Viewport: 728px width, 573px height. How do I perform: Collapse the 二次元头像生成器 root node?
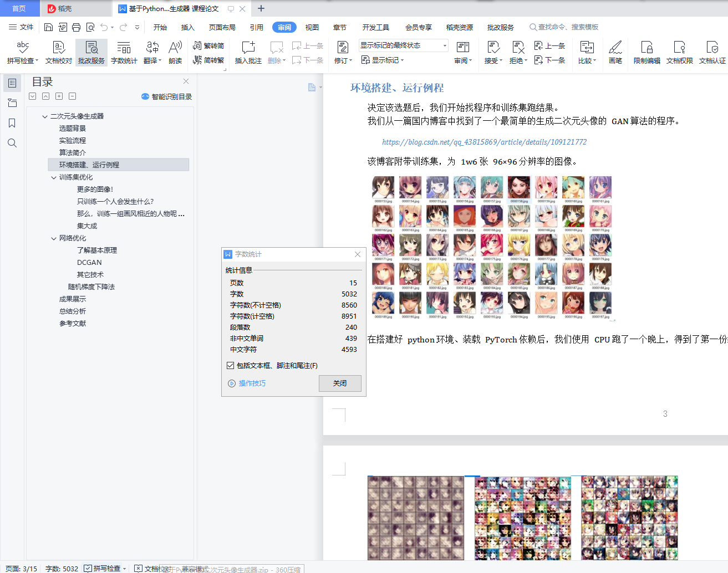tap(45, 116)
